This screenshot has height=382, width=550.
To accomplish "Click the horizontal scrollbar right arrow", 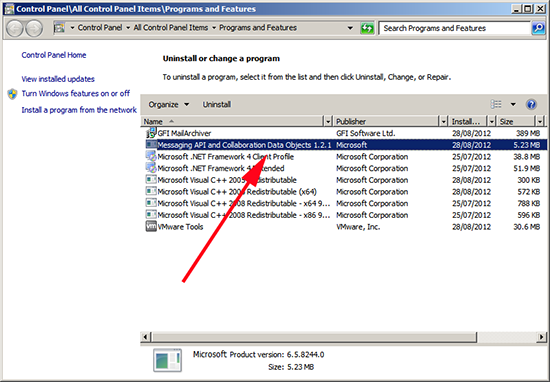I will (541, 337).
